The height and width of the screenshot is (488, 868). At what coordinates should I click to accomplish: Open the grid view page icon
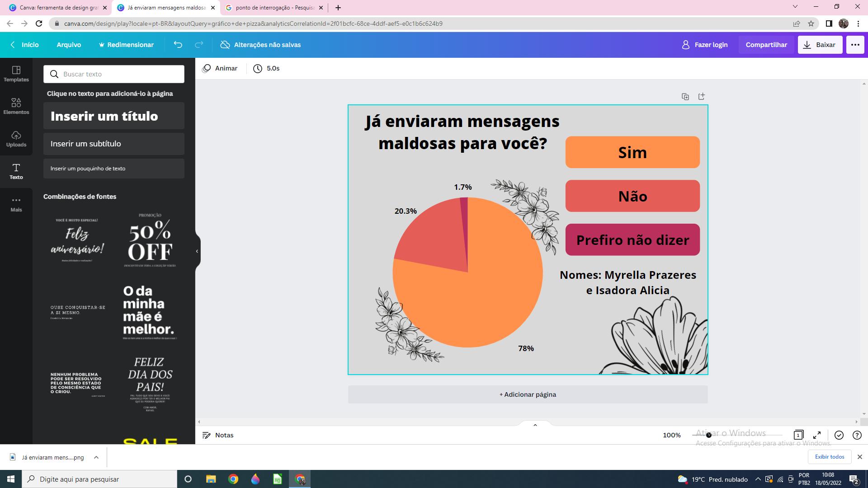(798, 435)
